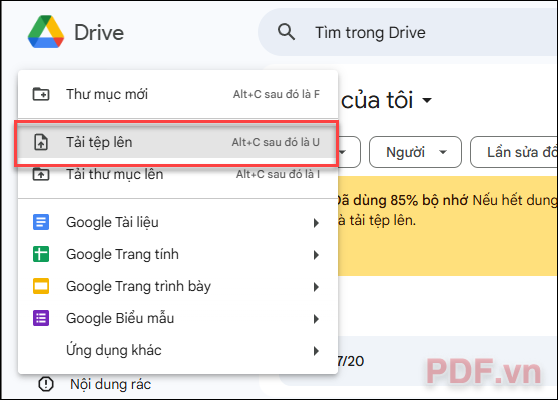Click the Google Slides yellow icon
Viewport: 558px width, 400px height.
(41, 286)
